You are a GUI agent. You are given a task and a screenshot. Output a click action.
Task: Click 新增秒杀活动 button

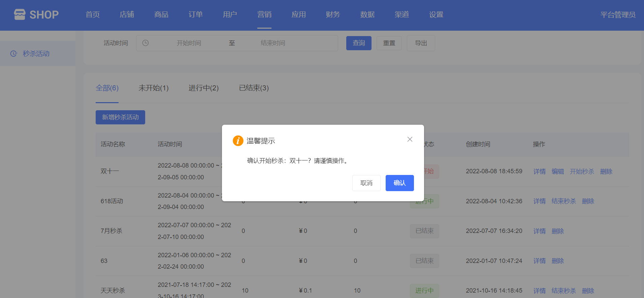coord(120,117)
